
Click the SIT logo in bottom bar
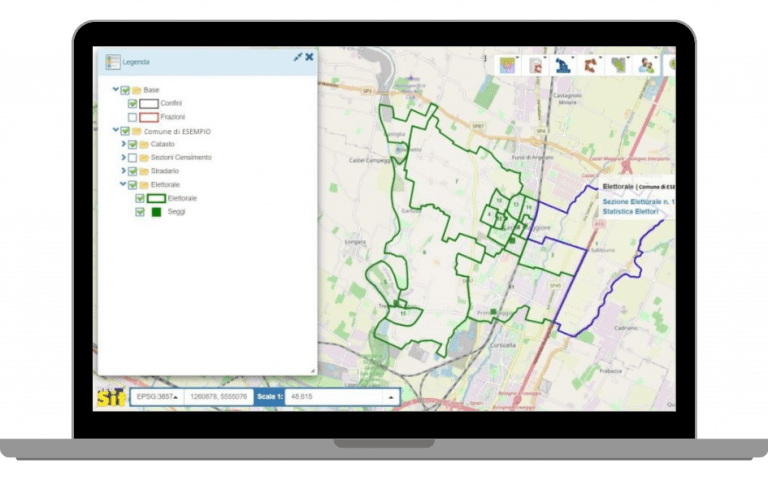coord(109,397)
